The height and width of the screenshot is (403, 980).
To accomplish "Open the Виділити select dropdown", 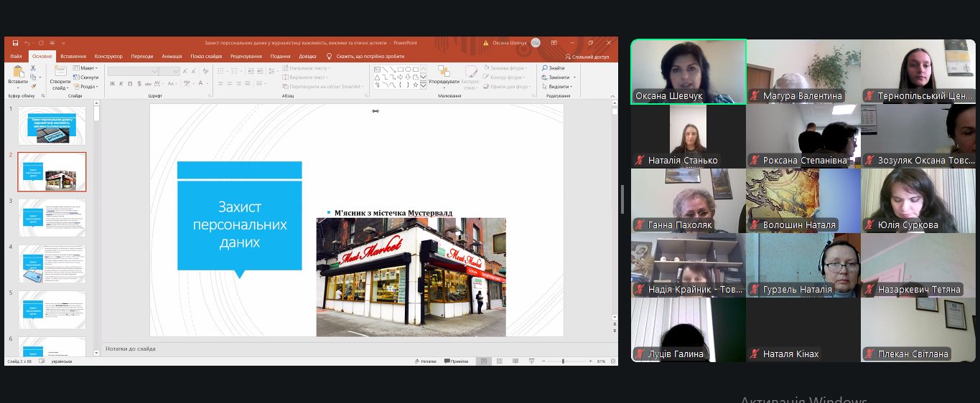I will pos(559,86).
